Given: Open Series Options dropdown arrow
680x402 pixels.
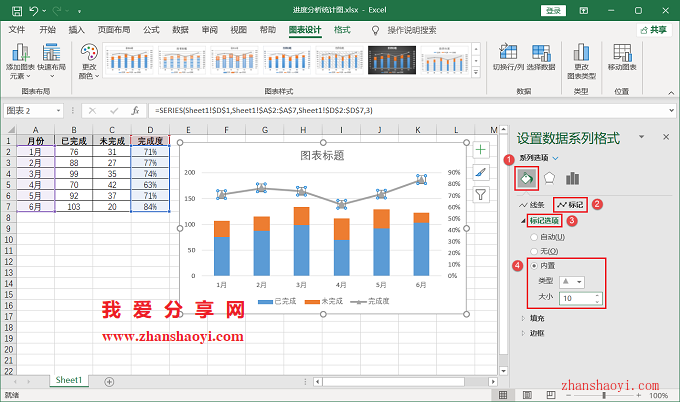Looking at the screenshot, I should [x=556, y=158].
